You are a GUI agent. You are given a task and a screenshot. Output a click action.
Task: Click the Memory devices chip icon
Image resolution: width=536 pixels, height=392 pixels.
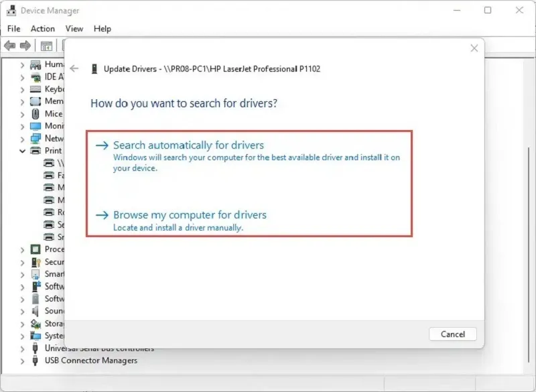coord(36,101)
